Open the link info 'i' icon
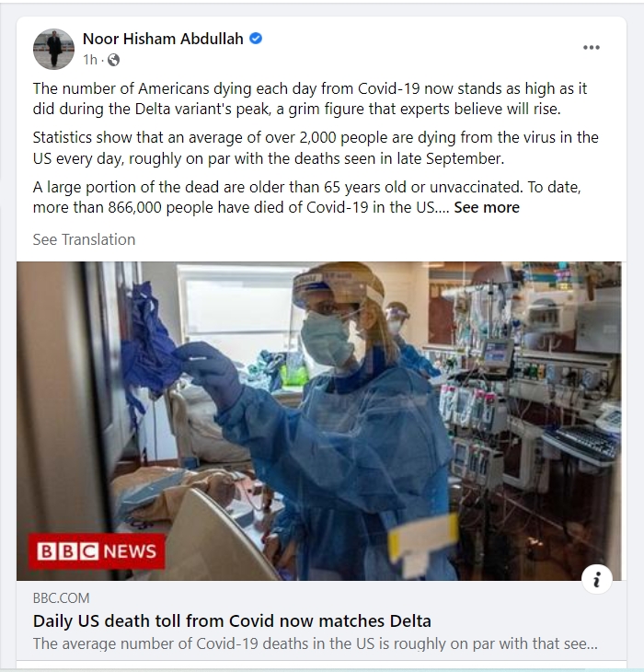 596,579
